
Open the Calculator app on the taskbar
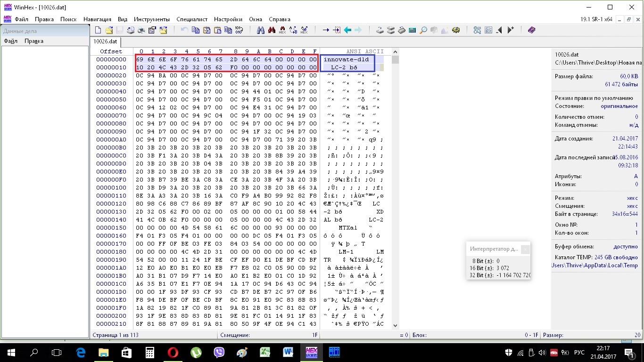(149, 352)
